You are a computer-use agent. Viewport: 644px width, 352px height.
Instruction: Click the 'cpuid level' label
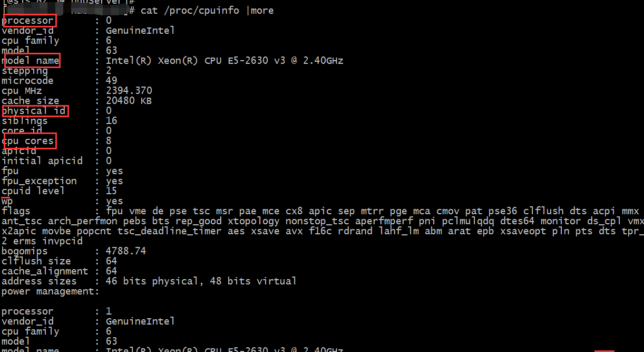(33, 191)
